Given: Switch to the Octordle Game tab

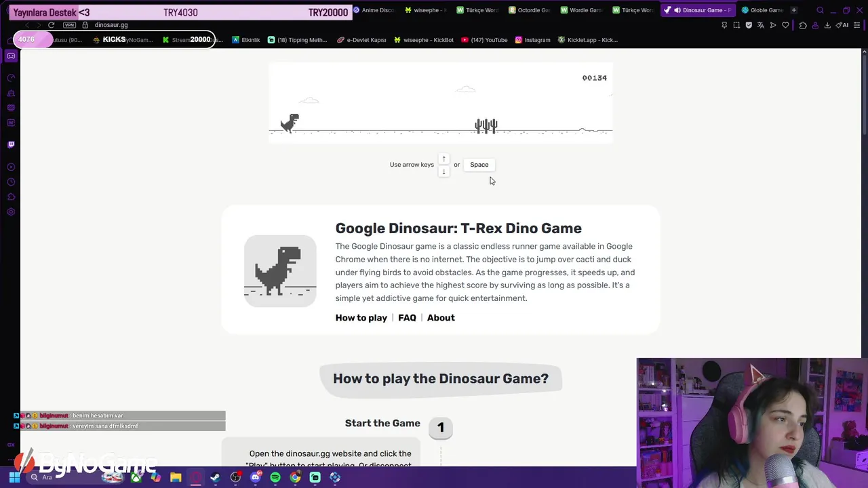Looking at the screenshot, I should pyautogui.click(x=529, y=10).
